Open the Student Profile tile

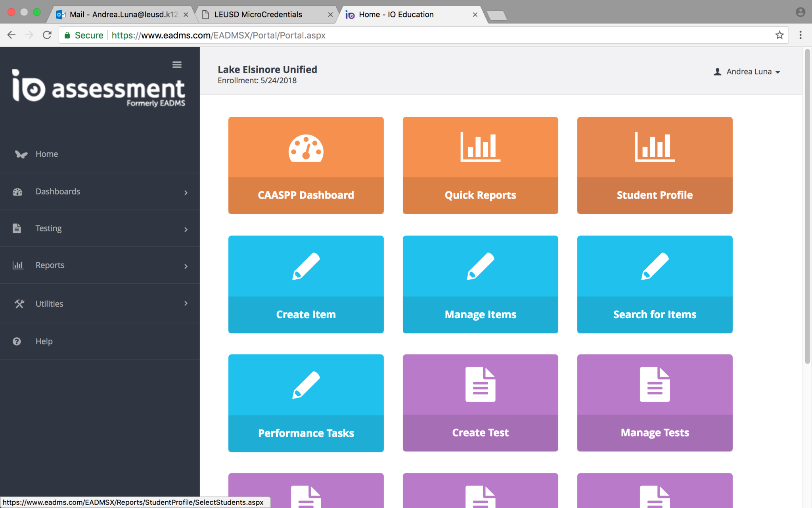click(x=655, y=165)
